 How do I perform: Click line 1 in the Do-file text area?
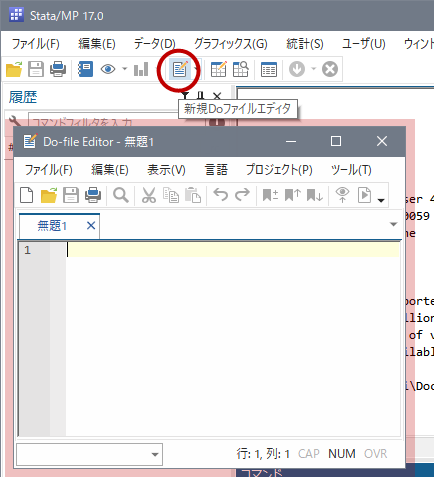click(x=233, y=250)
